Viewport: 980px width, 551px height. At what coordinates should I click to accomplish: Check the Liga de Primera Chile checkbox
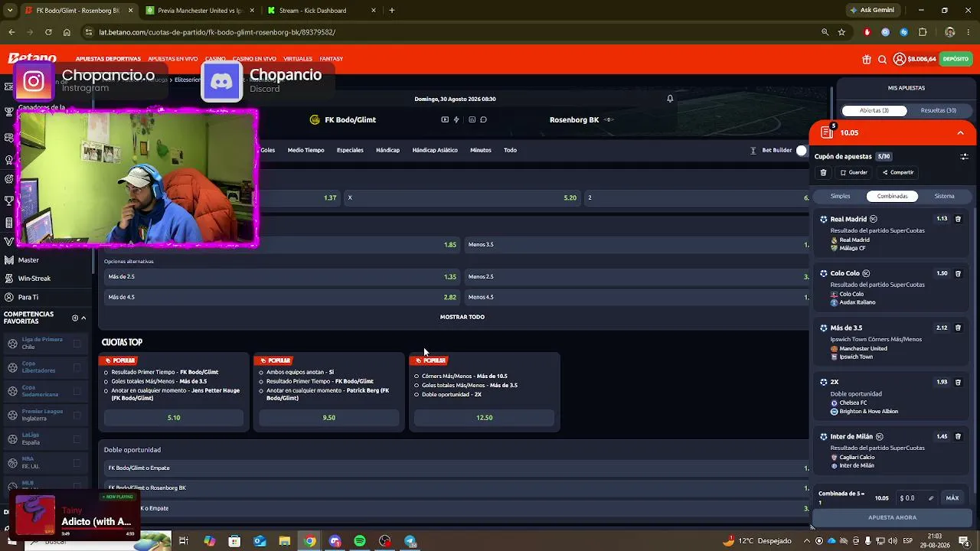[x=77, y=344]
